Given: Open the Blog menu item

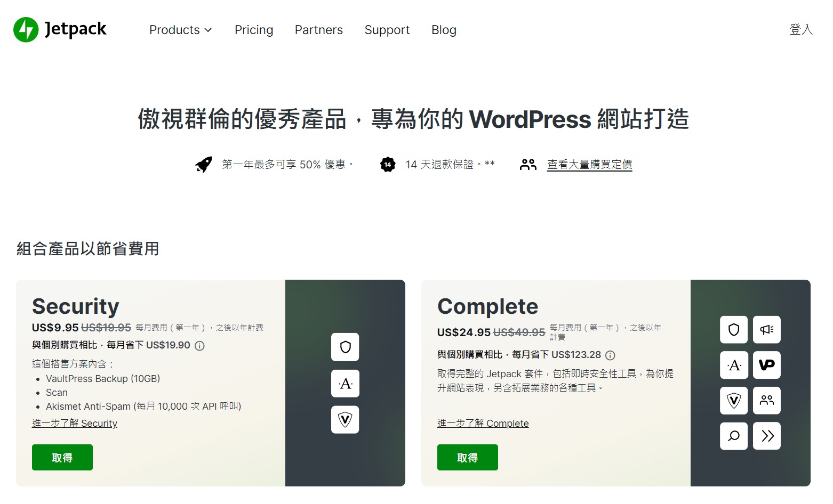Looking at the screenshot, I should pos(444,30).
